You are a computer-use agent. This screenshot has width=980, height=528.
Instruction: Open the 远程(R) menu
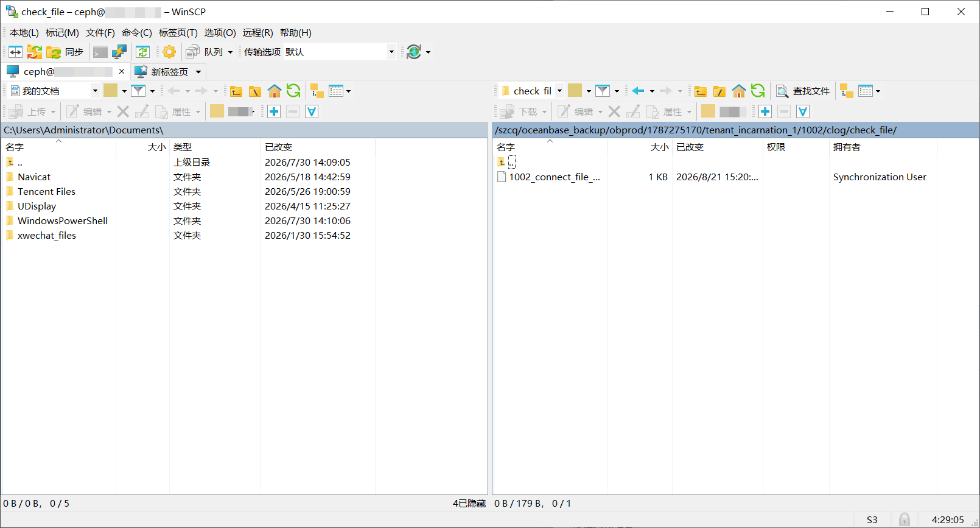click(x=258, y=33)
